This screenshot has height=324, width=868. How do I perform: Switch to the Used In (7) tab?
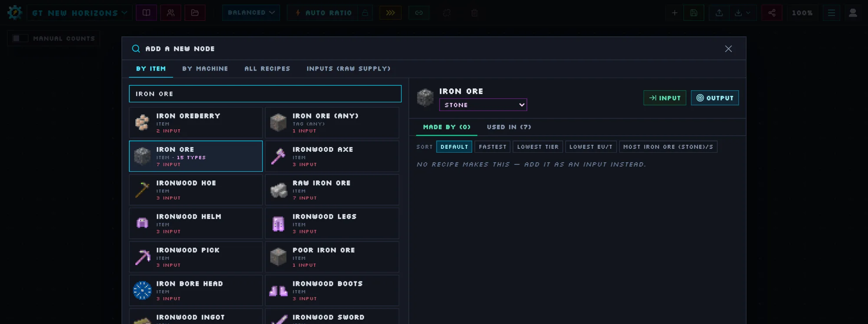[x=509, y=127]
